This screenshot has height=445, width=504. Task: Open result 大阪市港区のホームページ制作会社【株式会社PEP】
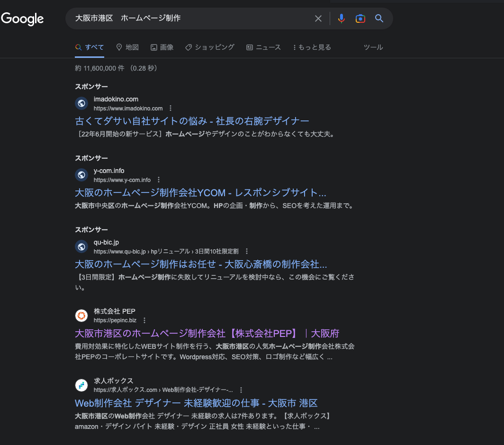pos(207,334)
